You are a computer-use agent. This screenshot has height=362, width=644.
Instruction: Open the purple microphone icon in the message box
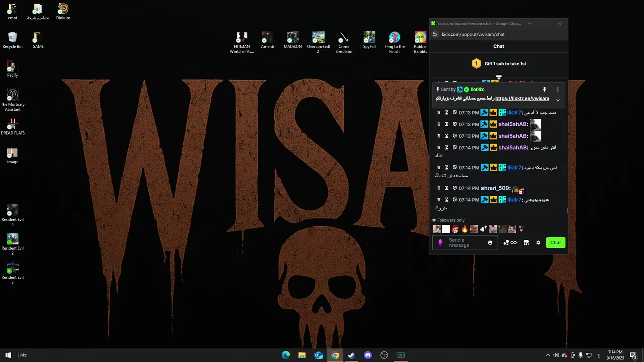click(440, 243)
